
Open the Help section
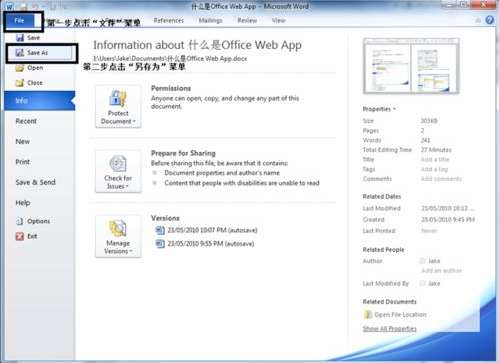(23, 202)
